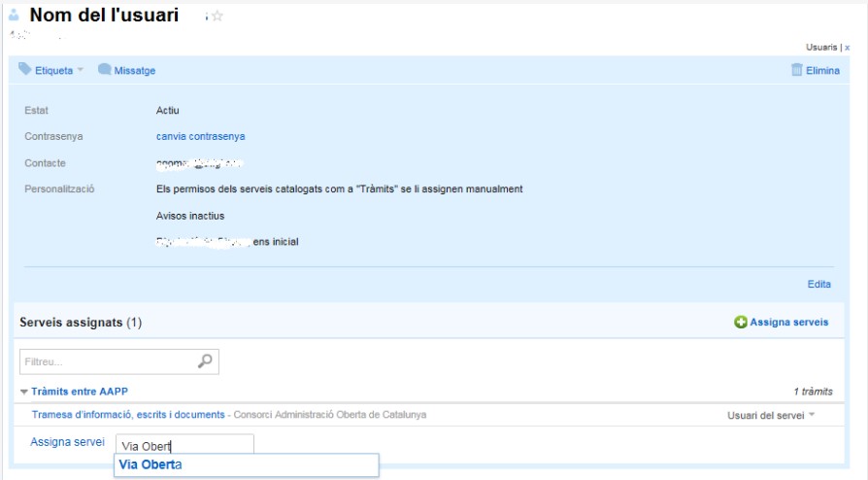Open 'Tramesa d'informació, escrits i documents' service
The width and height of the screenshot is (868, 480).
point(128,415)
